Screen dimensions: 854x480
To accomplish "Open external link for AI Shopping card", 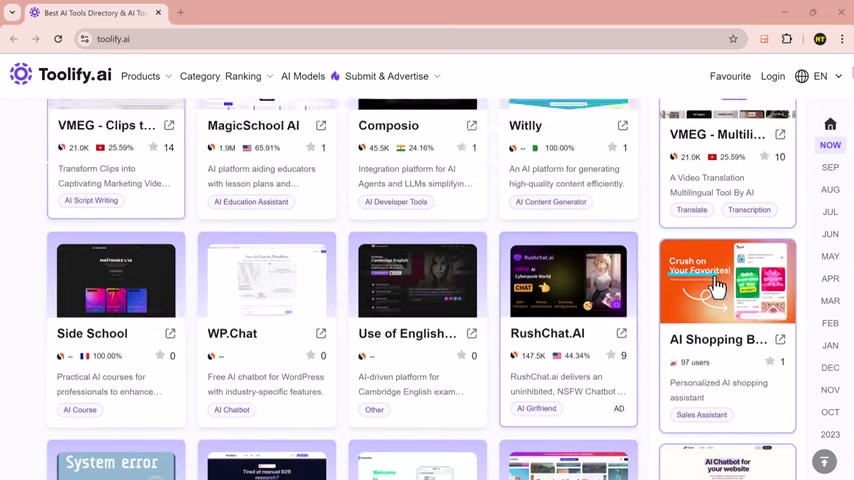I will pos(780,339).
